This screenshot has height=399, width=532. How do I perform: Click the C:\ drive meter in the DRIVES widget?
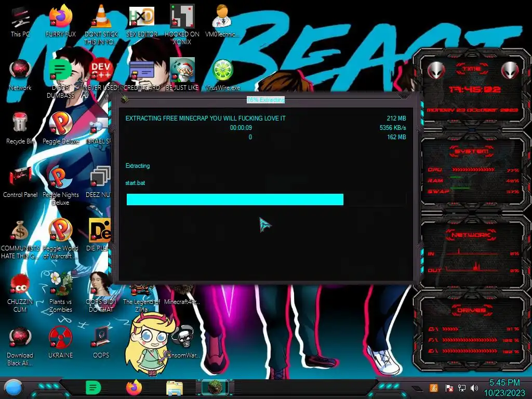pos(473,329)
